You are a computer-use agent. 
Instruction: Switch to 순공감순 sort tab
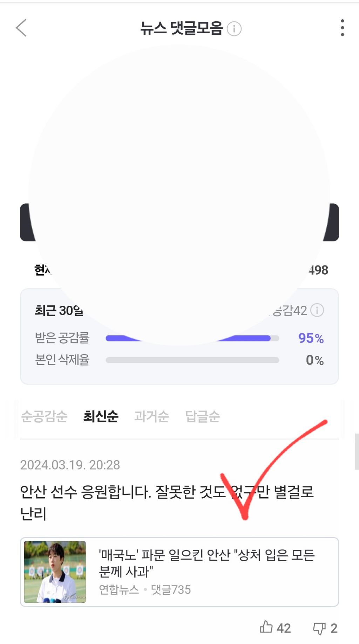pyautogui.click(x=44, y=416)
